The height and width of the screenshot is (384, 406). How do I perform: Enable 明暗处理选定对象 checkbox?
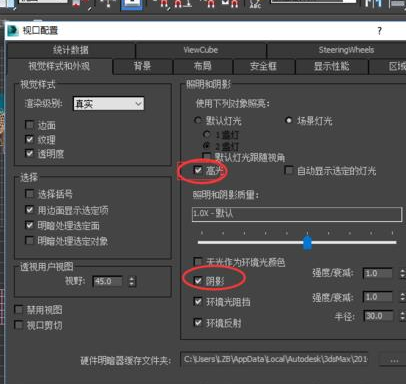click(29, 241)
